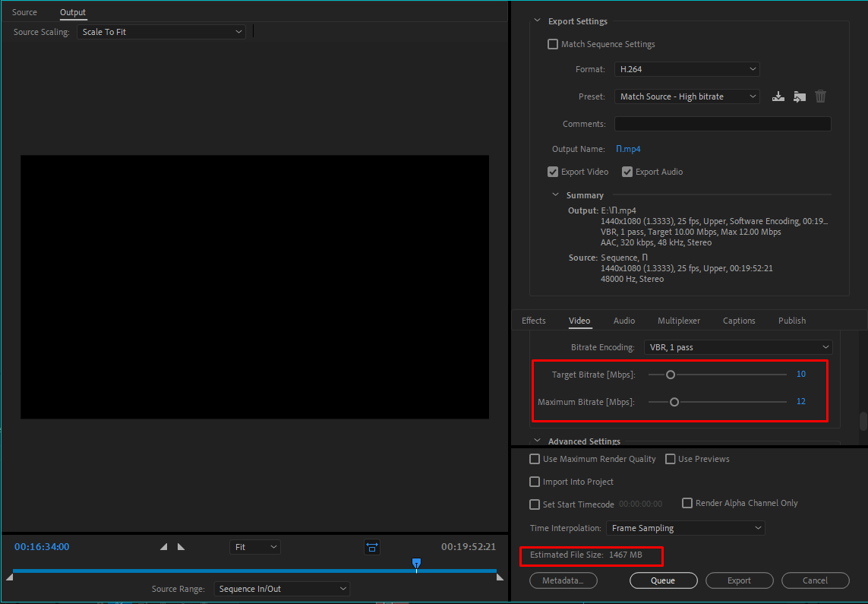Click the blue playhead on the timeline
The width and height of the screenshot is (868, 604).
pos(416,563)
